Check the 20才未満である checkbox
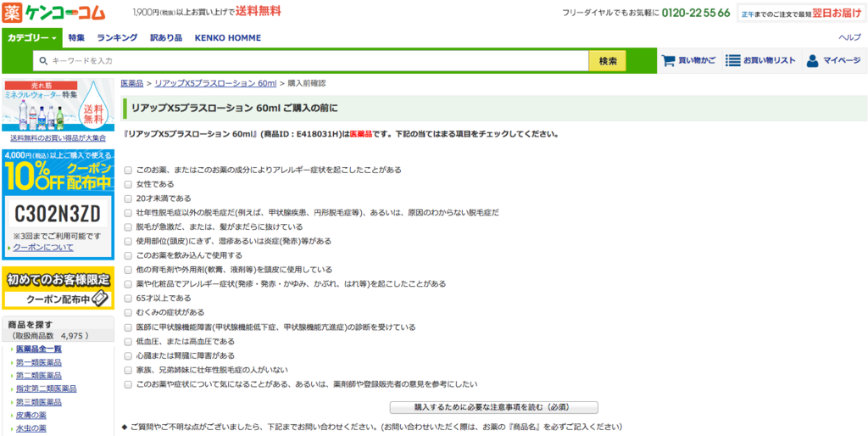 128,198
